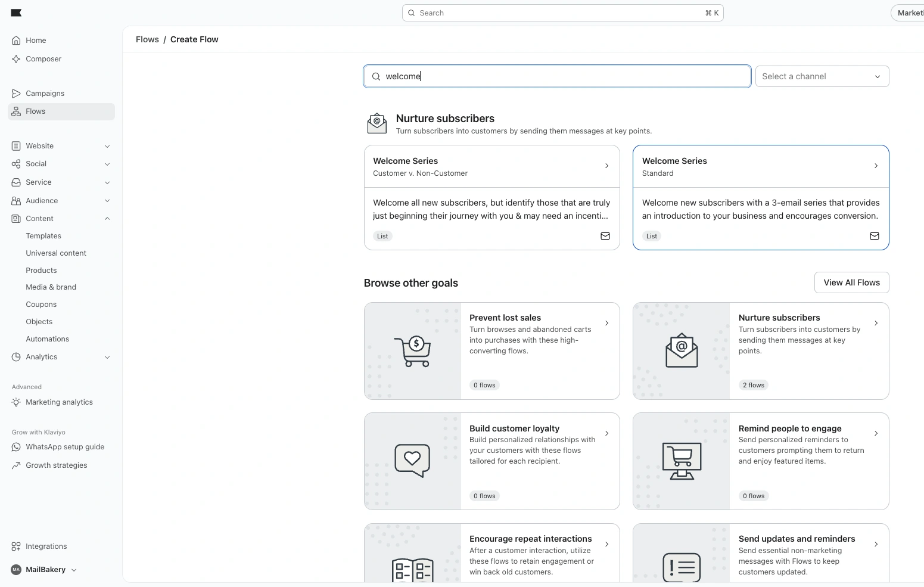
Task: Click the envelope illustration on Nurture subscribers goal card
Action: [x=682, y=350]
